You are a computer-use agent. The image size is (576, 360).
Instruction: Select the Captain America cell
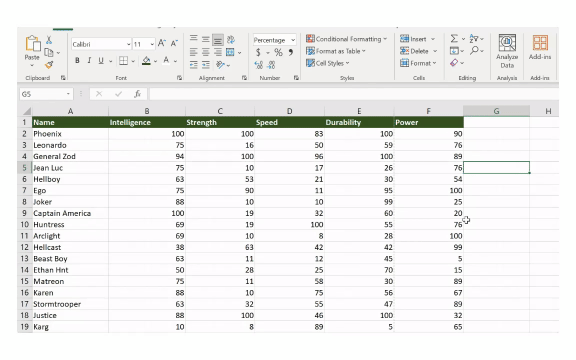coord(71,213)
